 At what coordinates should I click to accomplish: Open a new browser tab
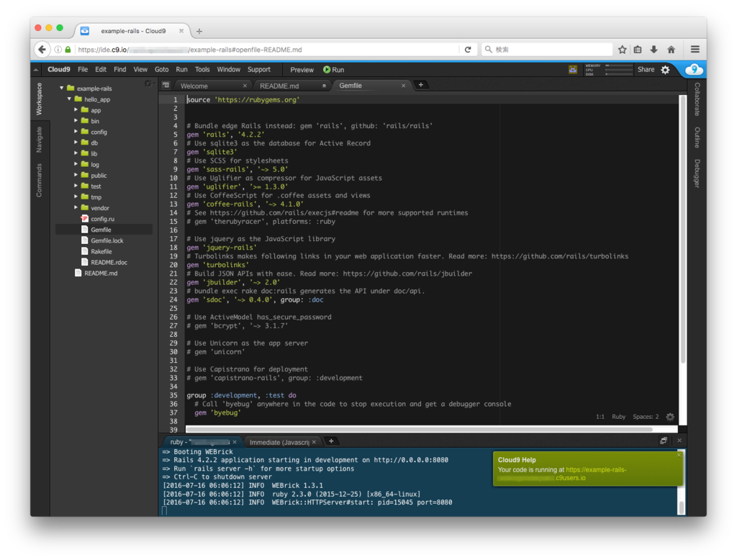point(199,31)
